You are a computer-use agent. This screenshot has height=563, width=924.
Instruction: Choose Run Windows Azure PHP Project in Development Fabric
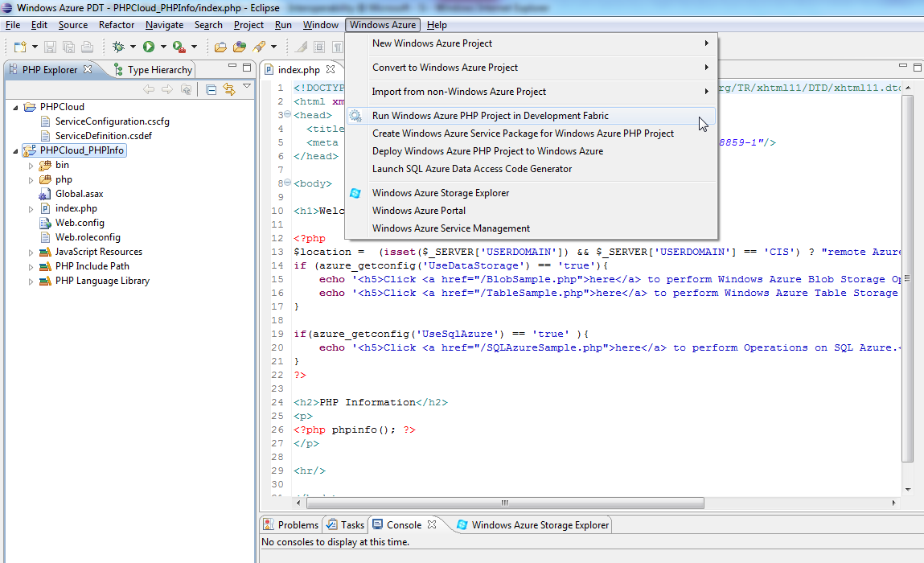coord(531,116)
